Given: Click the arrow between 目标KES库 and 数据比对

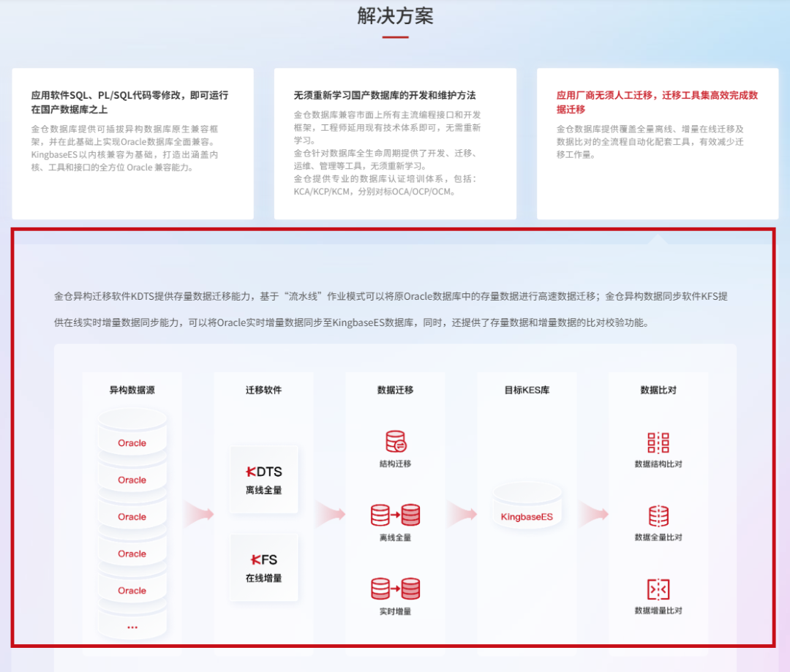Looking at the screenshot, I should click(x=593, y=514).
